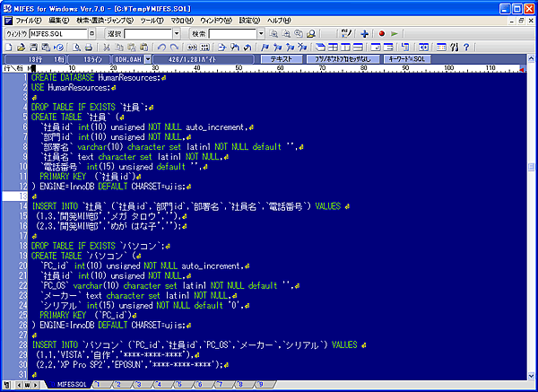Click the green macro play triangle
The width and height of the screenshot is (538, 392).
point(395,34)
